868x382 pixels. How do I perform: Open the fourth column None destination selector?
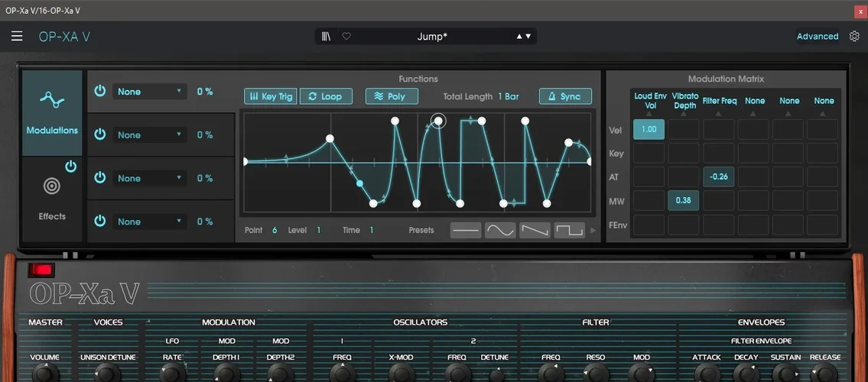[x=755, y=101]
